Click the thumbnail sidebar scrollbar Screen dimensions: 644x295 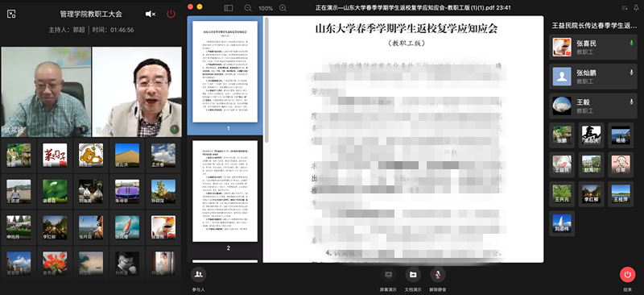267,81
